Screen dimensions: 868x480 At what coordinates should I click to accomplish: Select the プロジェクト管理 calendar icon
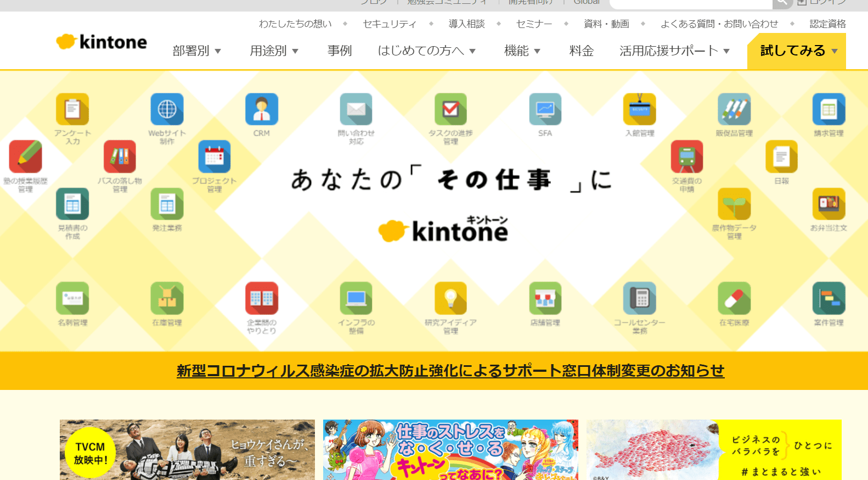click(215, 157)
